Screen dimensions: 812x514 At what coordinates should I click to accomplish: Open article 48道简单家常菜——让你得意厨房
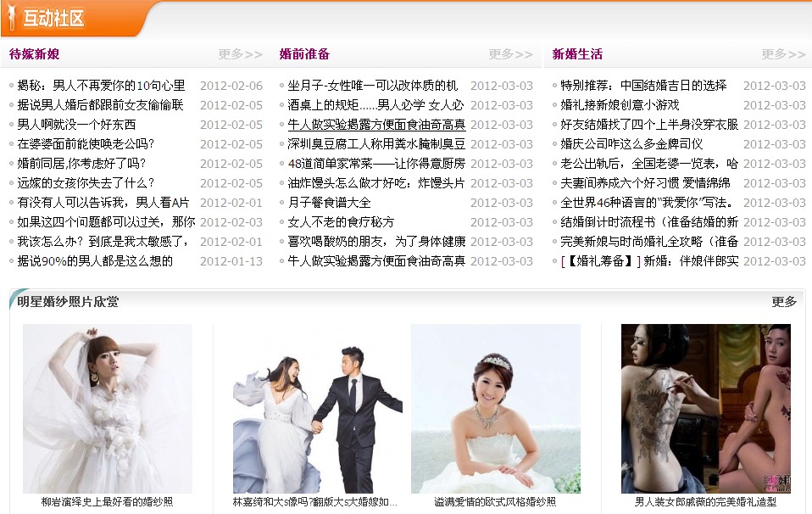376,164
